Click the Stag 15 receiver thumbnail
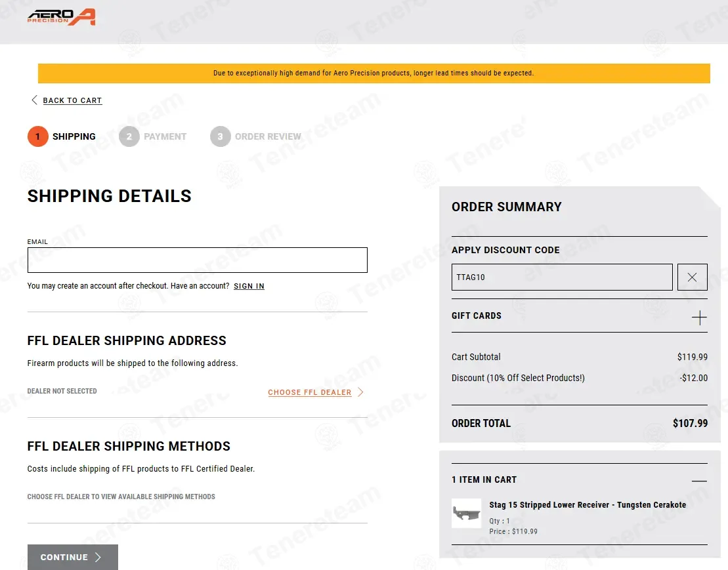The height and width of the screenshot is (570, 728). point(467,514)
